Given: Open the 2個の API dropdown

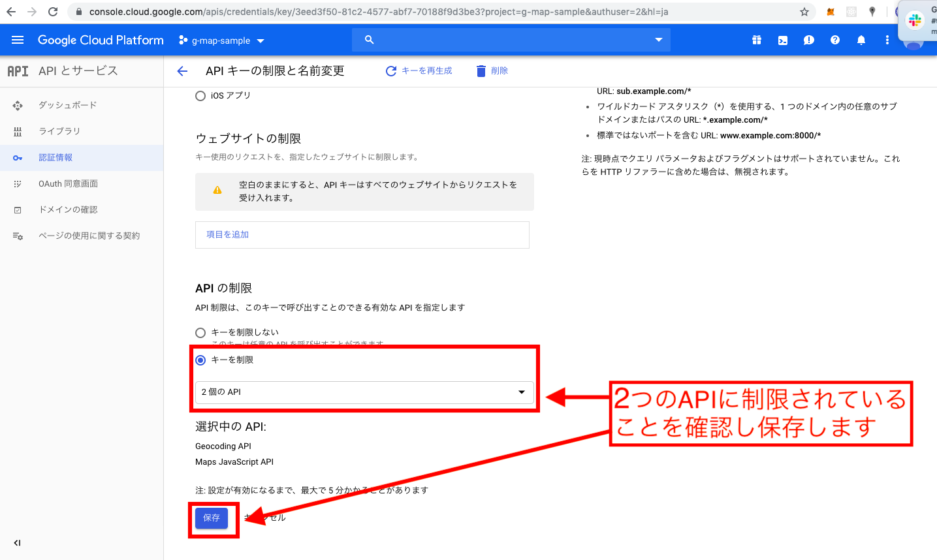Looking at the screenshot, I should point(362,393).
